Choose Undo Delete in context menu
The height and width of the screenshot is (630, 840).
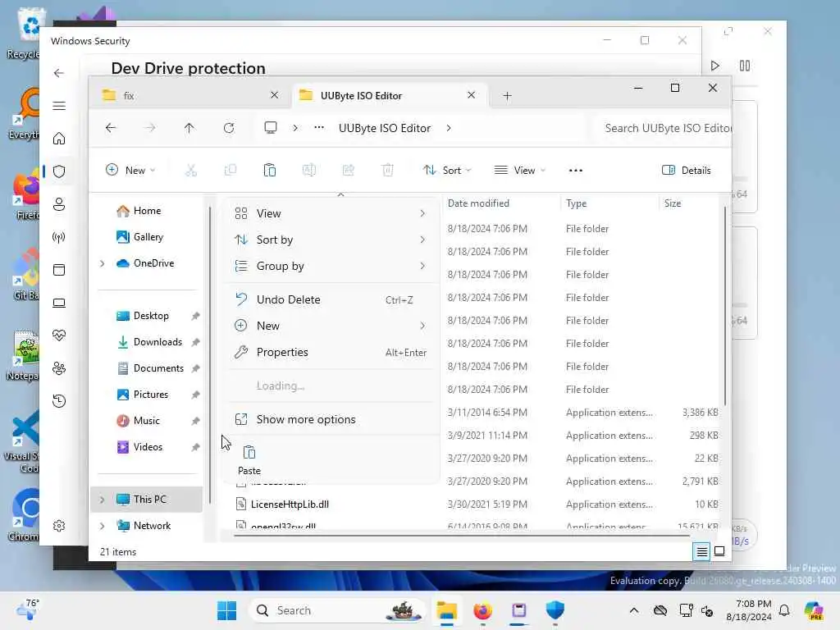[x=331, y=299]
